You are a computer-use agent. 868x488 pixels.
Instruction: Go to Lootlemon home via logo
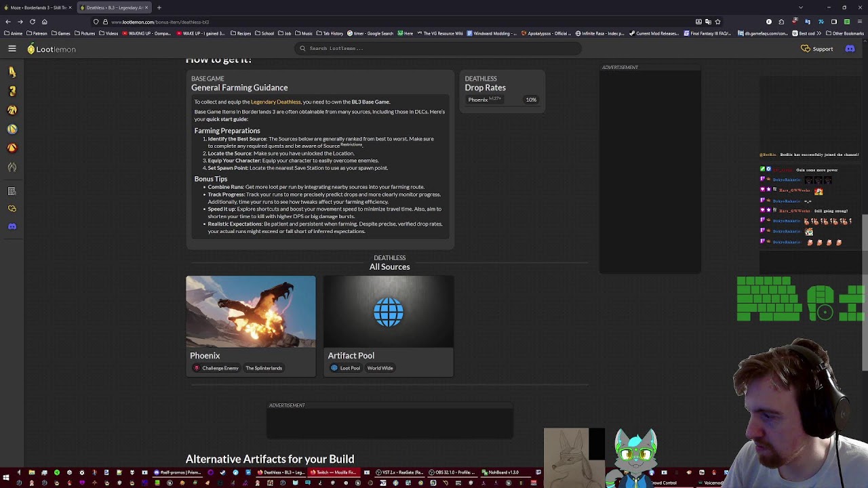point(52,49)
